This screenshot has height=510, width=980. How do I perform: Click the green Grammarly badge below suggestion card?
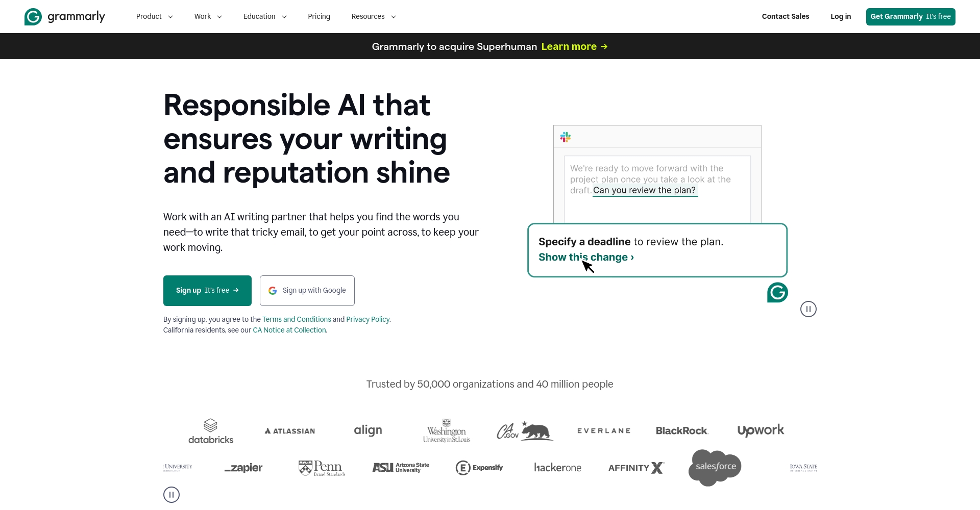click(x=777, y=292)
